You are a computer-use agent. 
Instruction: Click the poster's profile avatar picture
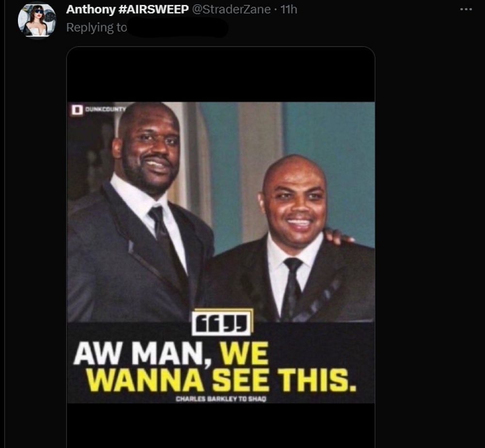pyautogui.click(x=37, y=20)
